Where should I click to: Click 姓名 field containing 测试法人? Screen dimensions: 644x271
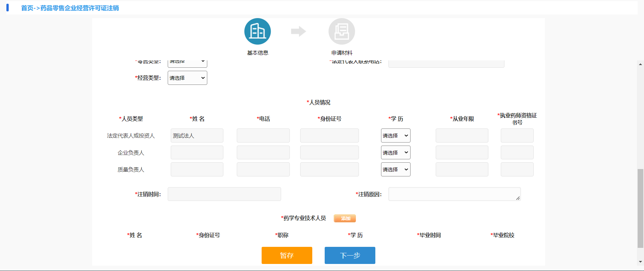tap(197, 135)
